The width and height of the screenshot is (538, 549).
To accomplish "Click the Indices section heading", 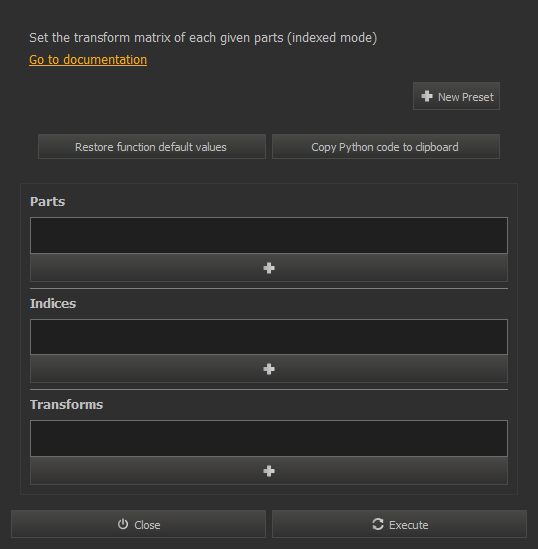I will (53, 304).
